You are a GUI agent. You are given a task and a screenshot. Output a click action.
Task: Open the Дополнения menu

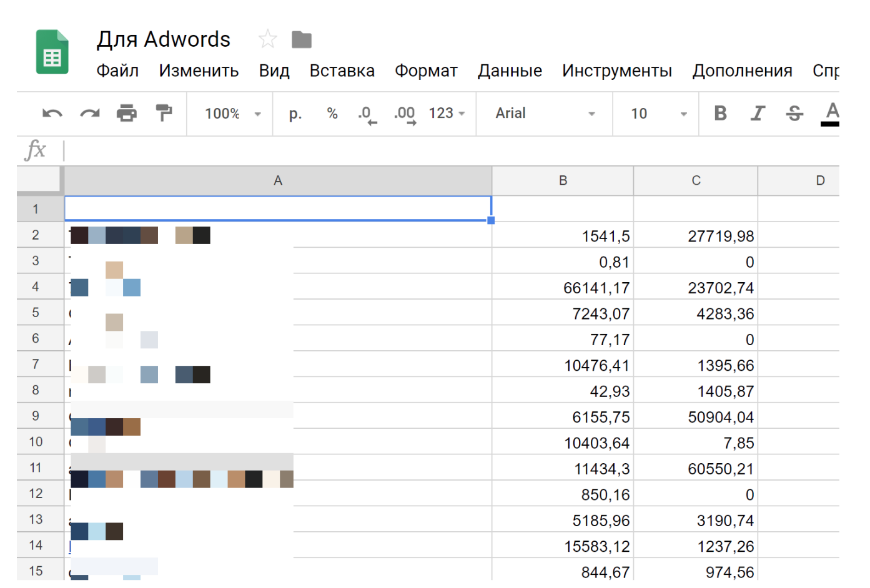(x=742, y=71)
